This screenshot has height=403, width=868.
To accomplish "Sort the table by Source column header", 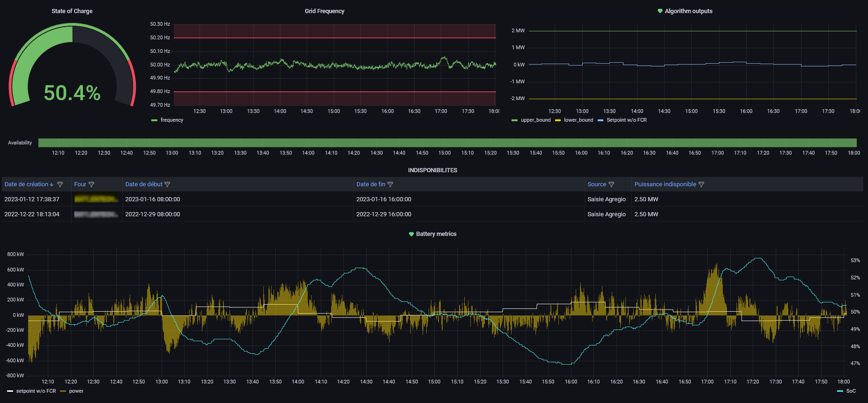I will pyautogui.click(x=596, y=184).
